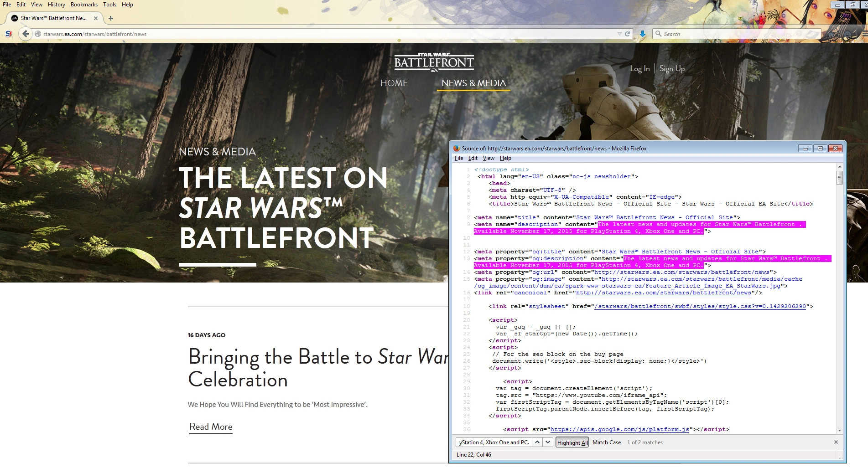868x473 pixels.
Task: Open the canonical href link in source
Action: (664, 293)
